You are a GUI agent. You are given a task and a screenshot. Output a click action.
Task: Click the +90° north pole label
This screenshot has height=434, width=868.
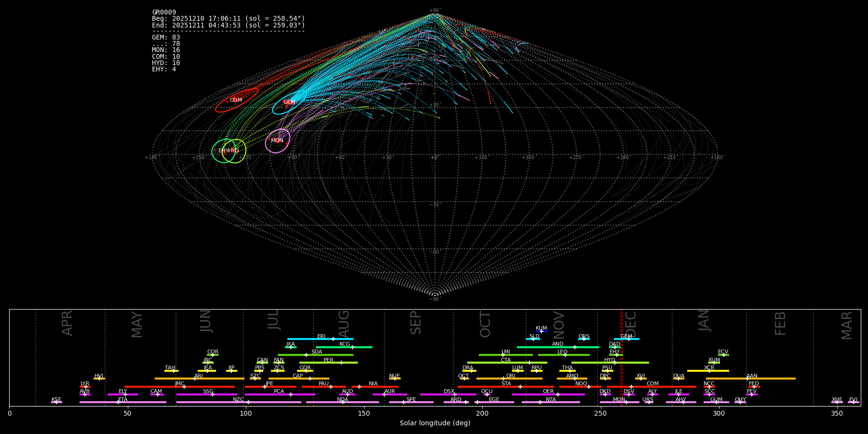click(435, 11)
